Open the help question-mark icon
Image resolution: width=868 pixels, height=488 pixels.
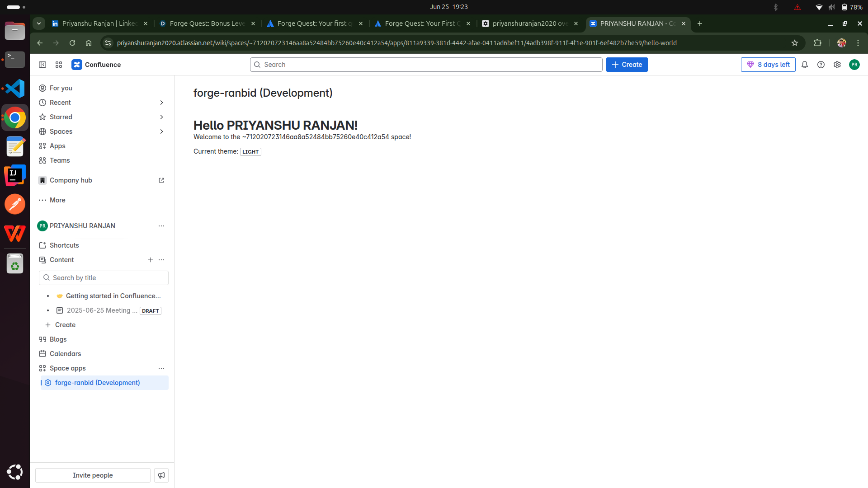(x=821, y=65)
